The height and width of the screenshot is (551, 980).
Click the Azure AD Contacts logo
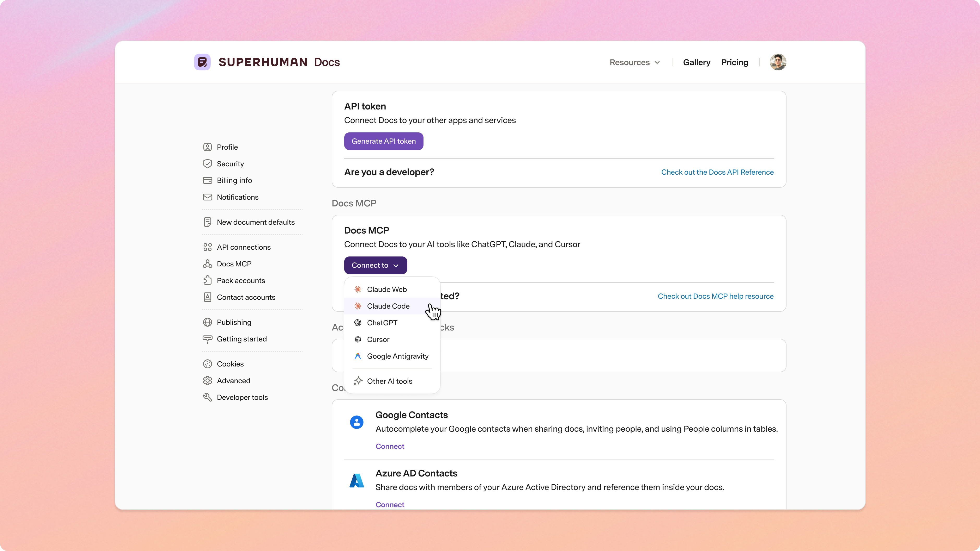(x=356, y=481)
